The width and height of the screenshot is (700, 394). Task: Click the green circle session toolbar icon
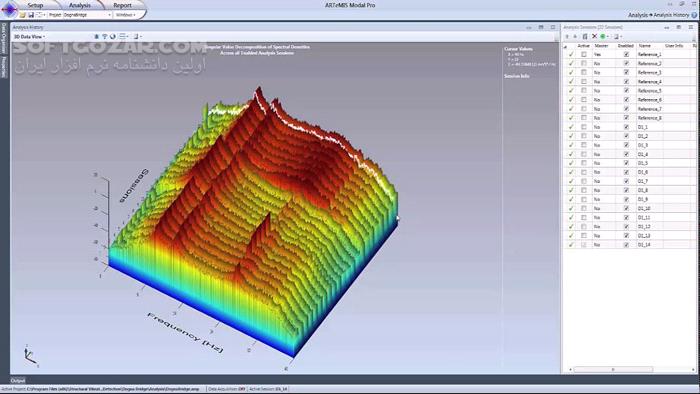click(x=603, y=36)
